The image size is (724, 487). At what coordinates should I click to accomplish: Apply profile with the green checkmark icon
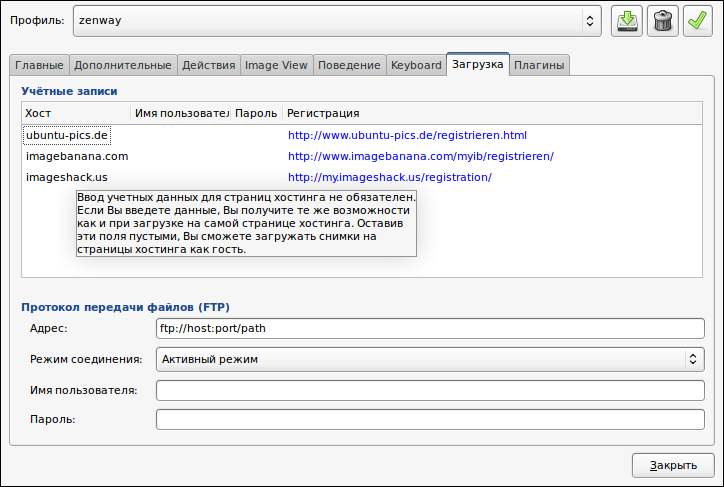point(698,21)
